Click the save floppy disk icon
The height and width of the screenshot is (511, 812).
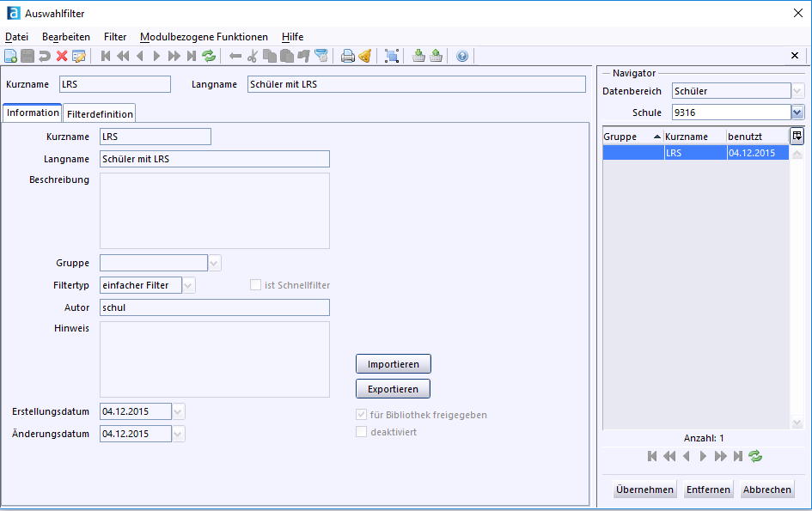pyautogui.click(x=27, y=56)
